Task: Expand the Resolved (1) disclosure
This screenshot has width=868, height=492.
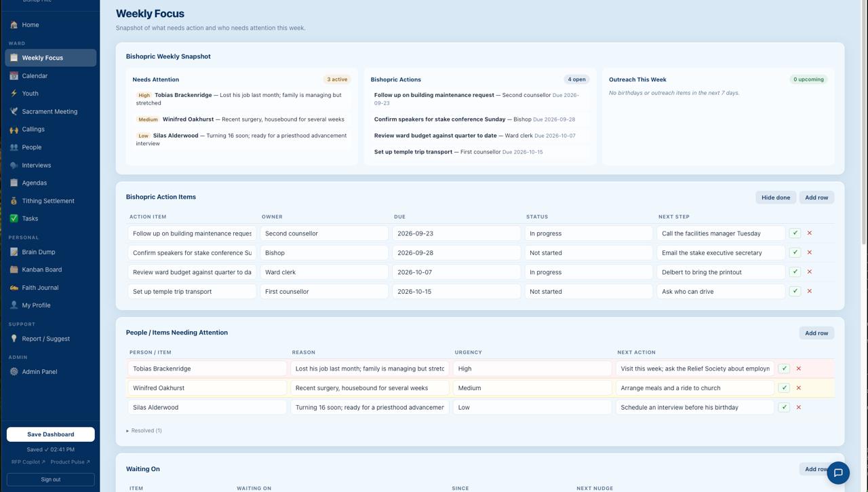Action: click(144, 430)
